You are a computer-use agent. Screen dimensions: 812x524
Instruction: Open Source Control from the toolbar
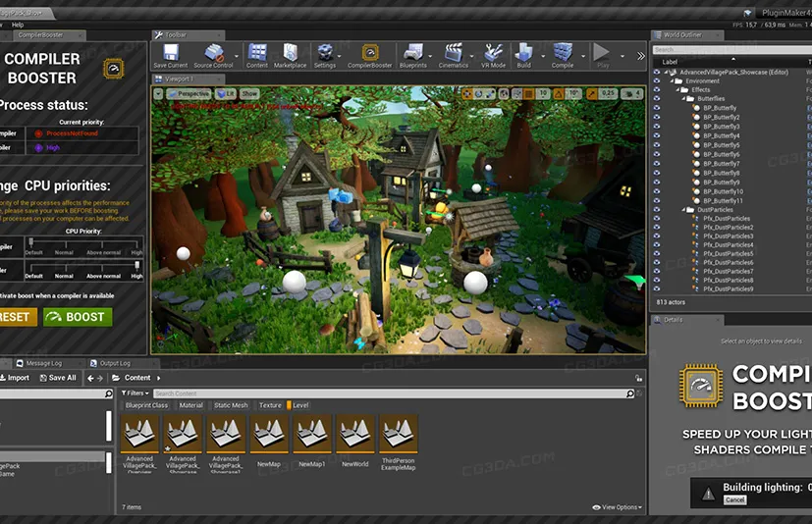click(213, 56)
